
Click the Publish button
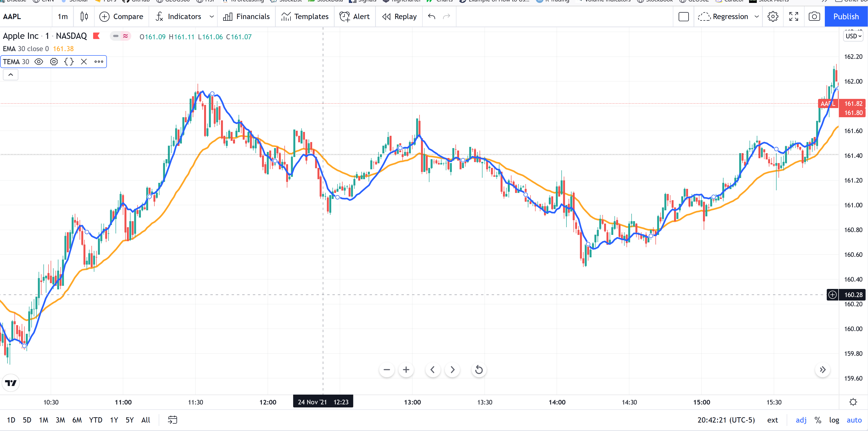coord(846,16)
